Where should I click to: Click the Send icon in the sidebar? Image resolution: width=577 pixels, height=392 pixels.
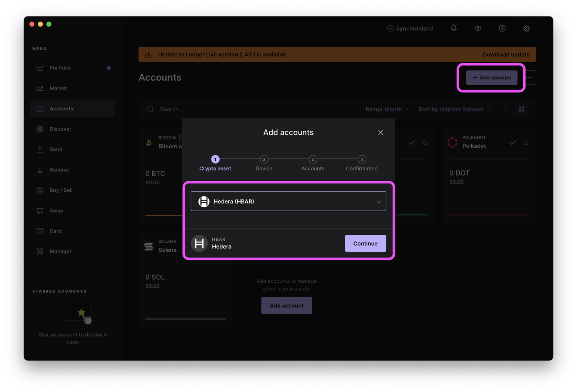click(40, 149)
